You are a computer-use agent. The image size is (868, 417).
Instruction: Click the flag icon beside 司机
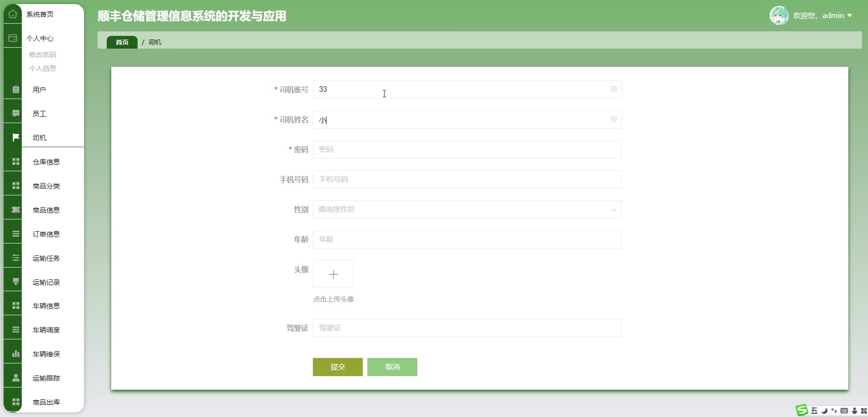16,137
